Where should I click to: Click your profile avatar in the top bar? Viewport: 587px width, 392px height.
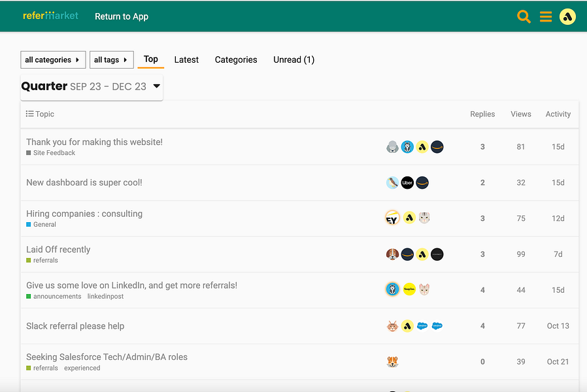(567, 17)
